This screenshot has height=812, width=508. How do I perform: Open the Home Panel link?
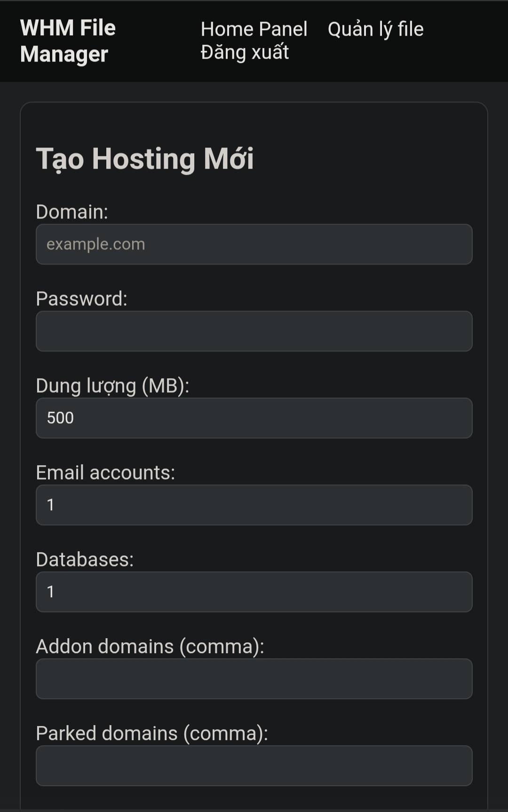(254, 29)
